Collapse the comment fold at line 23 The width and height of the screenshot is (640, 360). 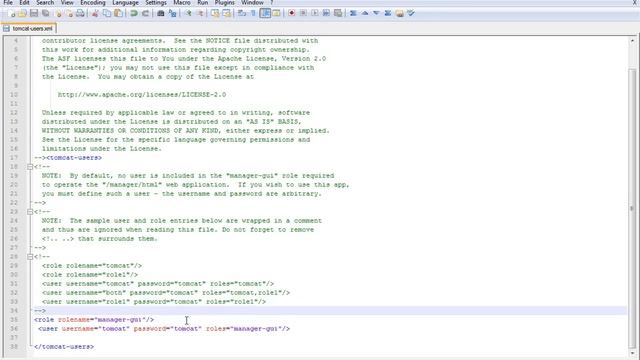(30, 211)
